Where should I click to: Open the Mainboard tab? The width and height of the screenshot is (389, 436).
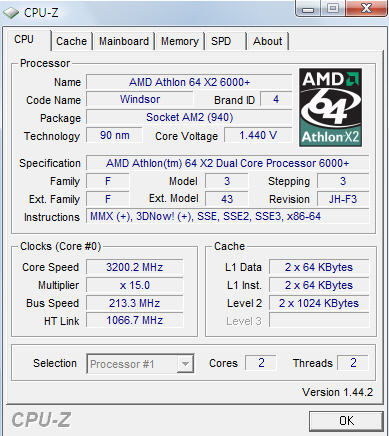click(124, 41)
